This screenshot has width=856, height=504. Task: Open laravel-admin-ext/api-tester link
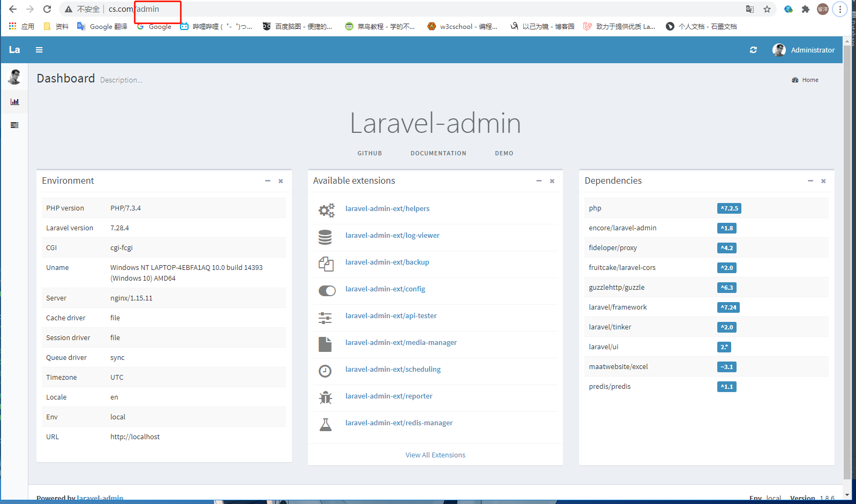pyautogui.click(x=391, y=315)
